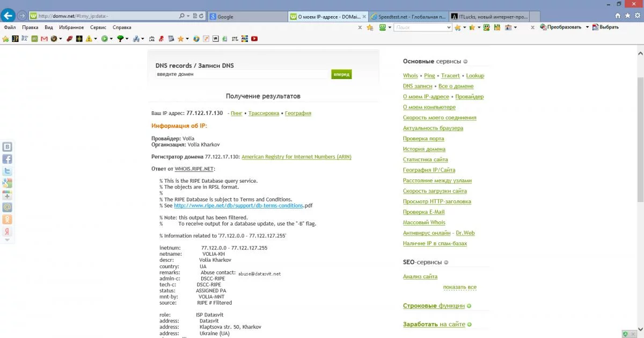644x338 pixels.
Task: Open Favorites star in top right
Action: coord(627,16)
